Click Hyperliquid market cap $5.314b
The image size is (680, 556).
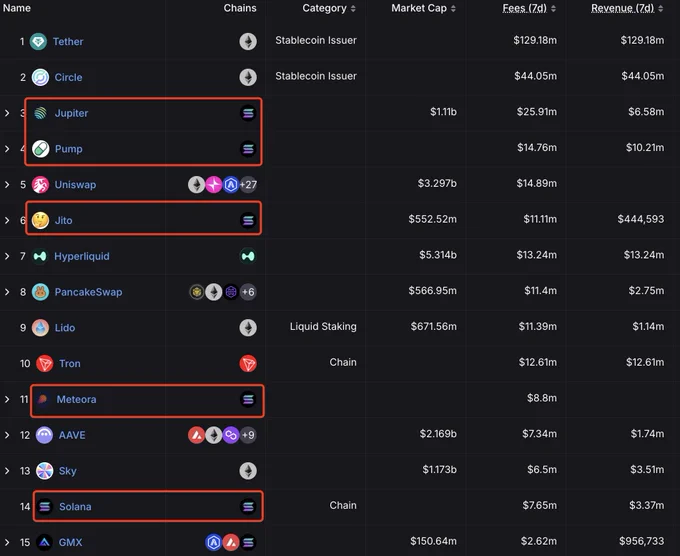coord(438,255)
